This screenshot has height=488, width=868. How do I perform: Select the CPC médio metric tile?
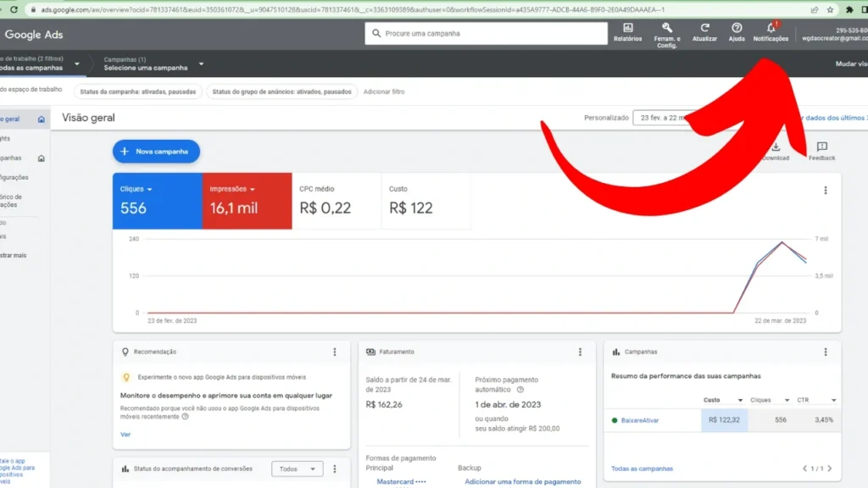(337, 202)
